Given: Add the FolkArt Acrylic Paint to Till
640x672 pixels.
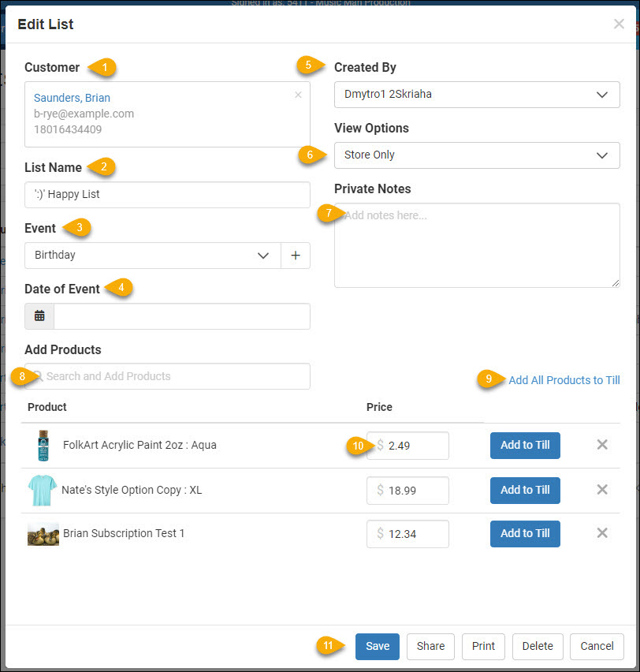Looking at the screenshot, I should 525,445.
